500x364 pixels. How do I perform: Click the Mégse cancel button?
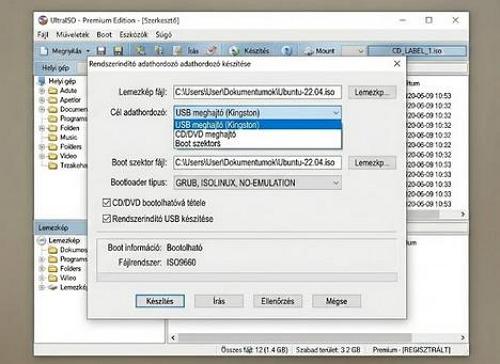click(x=336, y=301)
